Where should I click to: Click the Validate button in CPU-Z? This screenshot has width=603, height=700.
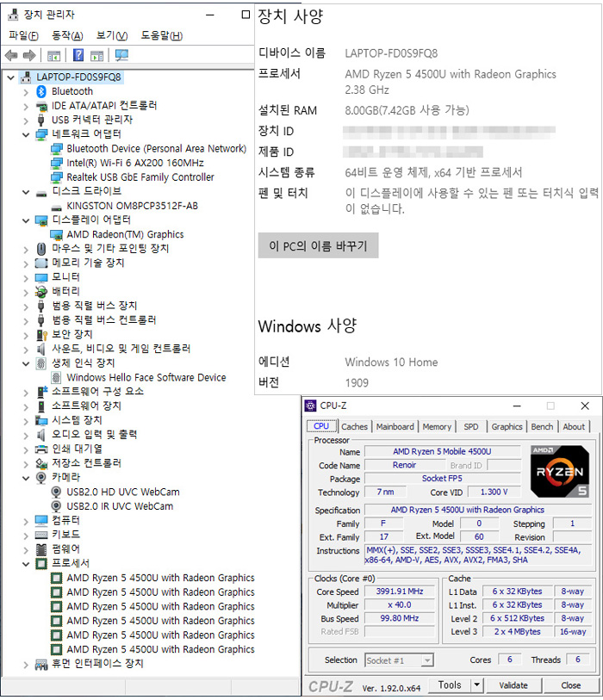[513, 685]
